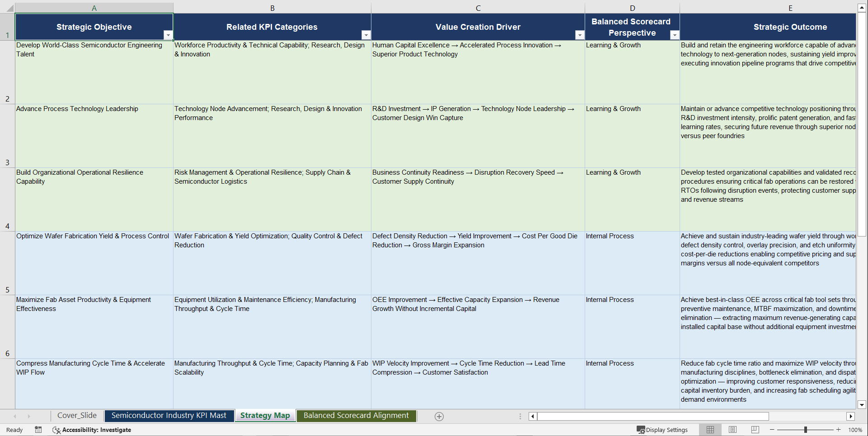Select the Strategy Map sheet tab
This screenshot has width=868, height=436.
(x=265, y=416)
